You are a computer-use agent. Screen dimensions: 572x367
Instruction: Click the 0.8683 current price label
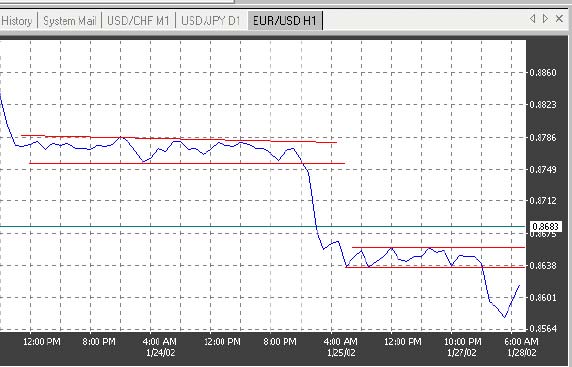[x=545, y=227]
